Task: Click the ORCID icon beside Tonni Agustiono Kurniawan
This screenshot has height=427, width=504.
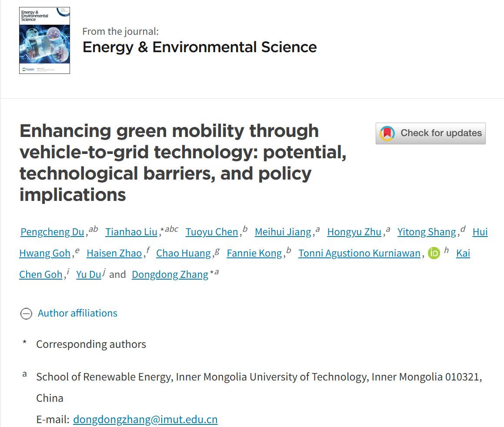Action: (x=434, y=253)
